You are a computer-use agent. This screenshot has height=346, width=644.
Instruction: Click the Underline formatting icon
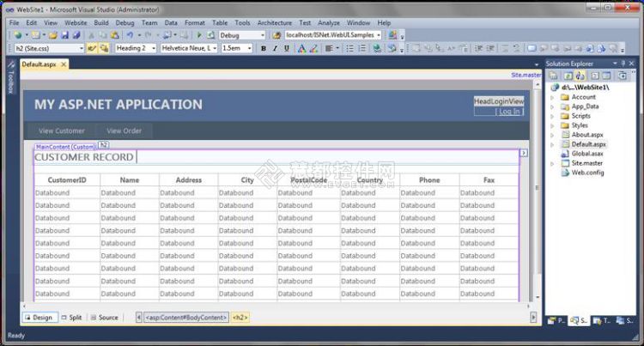pyautogui.click(x=286, y=48)
